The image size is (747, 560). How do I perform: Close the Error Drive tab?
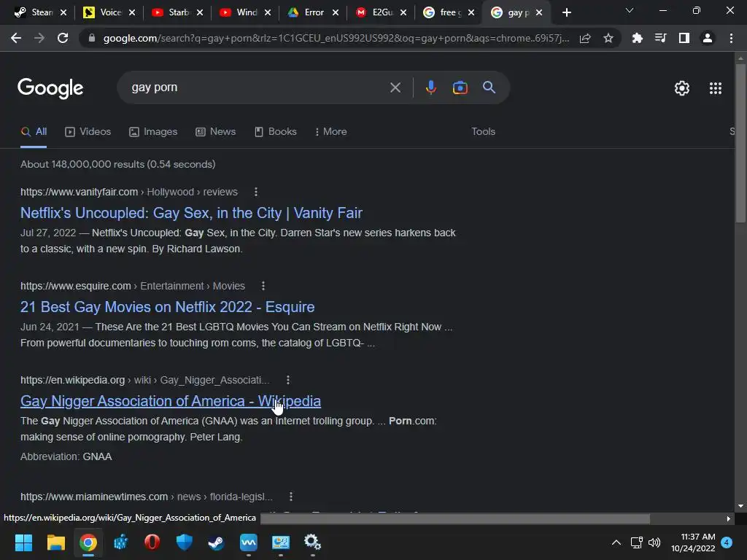(x=336, y=12)
